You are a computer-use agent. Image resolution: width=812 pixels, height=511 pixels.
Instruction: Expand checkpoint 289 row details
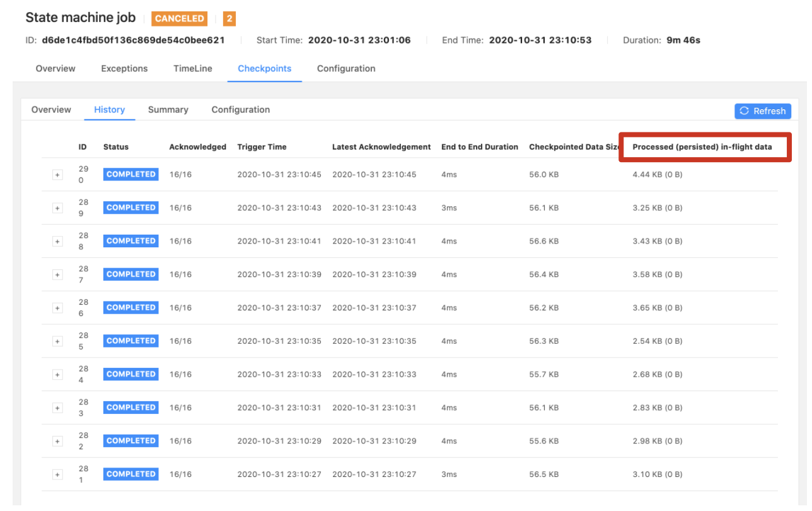[57, 208]
